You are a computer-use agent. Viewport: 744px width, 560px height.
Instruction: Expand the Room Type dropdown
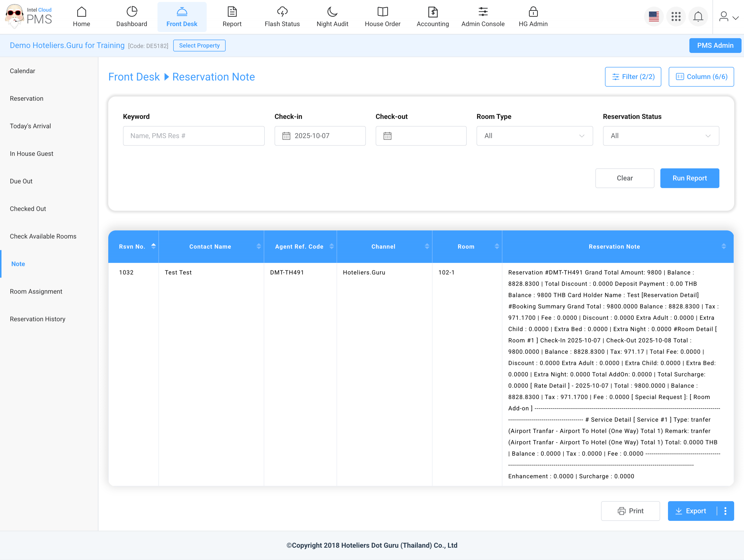tap(534, 136)
